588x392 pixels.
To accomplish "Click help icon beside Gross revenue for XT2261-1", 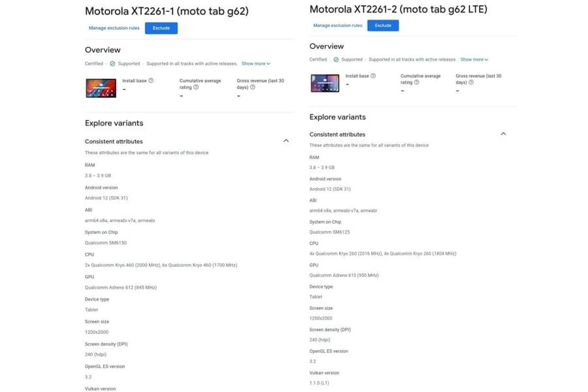I will tap(252, 87).
